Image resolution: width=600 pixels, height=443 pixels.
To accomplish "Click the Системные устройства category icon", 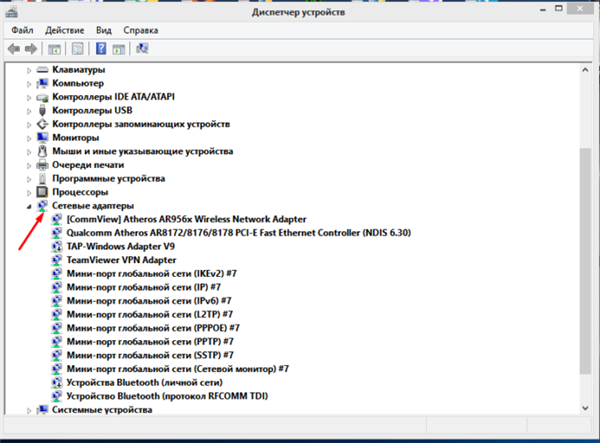I will [42, 410].
